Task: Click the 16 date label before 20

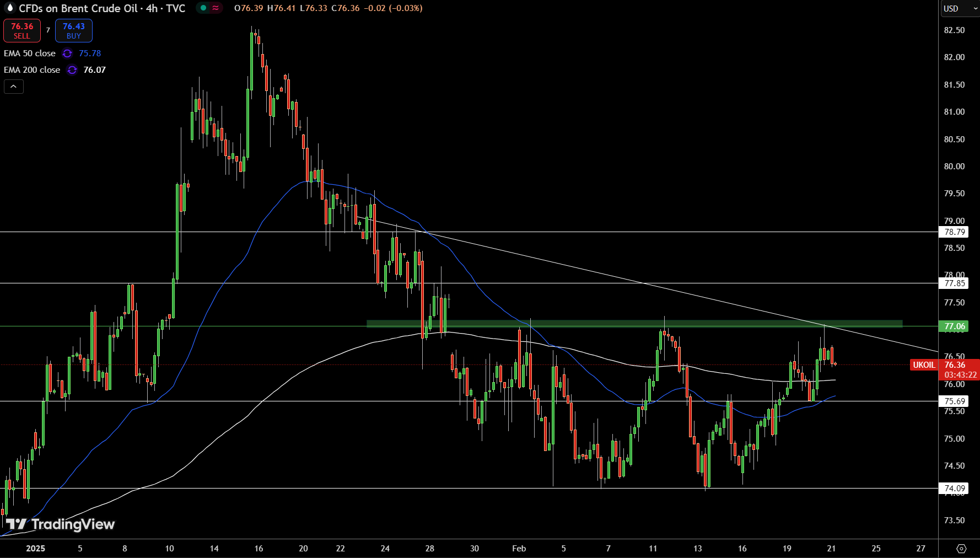Action: [259, 549]
